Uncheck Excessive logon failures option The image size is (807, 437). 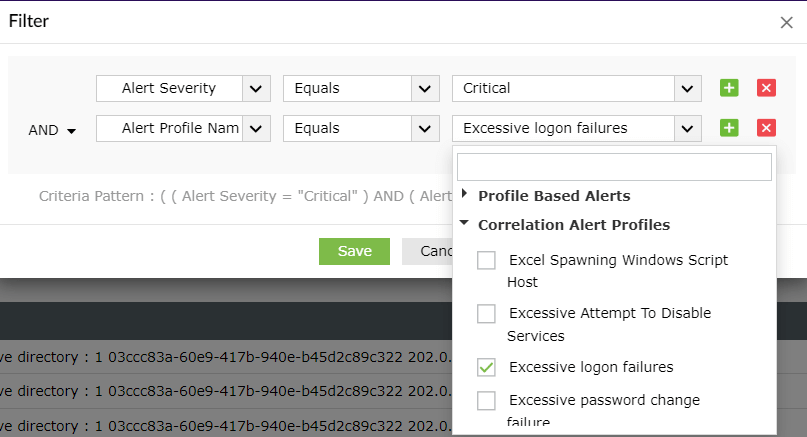pyautogui.click(x=486, y=367)
